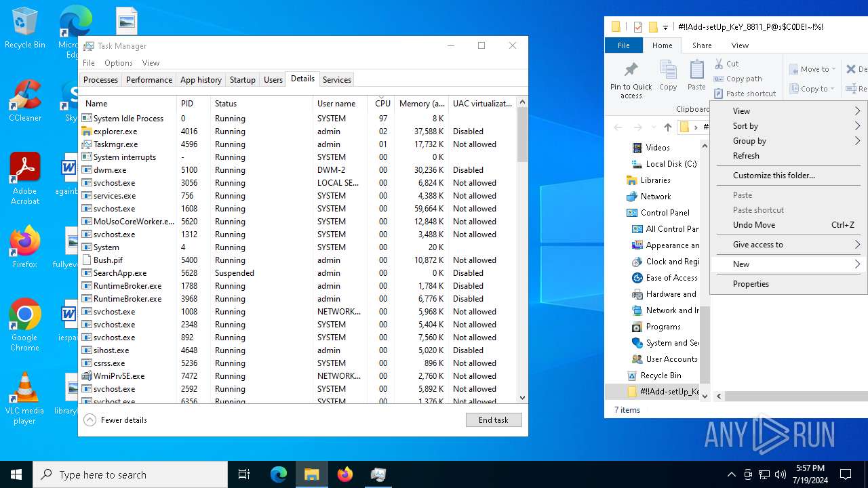Click the Explorer up-folder arrow

(668, 127)
